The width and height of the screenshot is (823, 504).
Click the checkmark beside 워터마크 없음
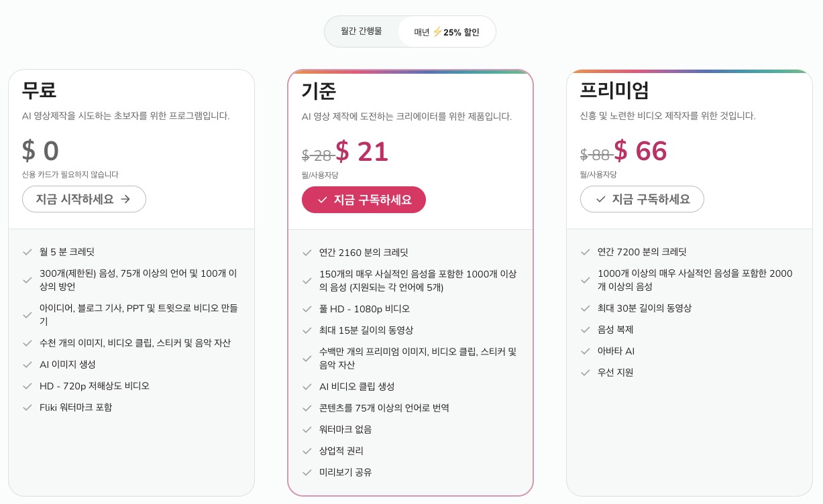click(x=307, y=430)
